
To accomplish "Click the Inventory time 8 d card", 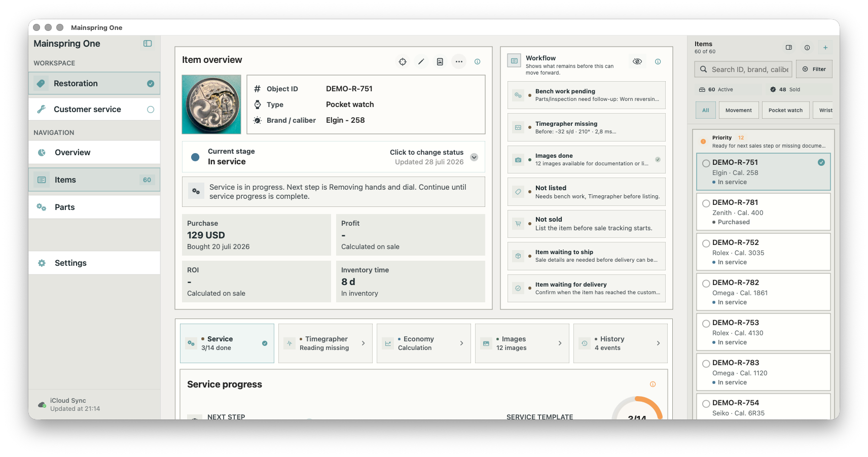I will (411, 282).
